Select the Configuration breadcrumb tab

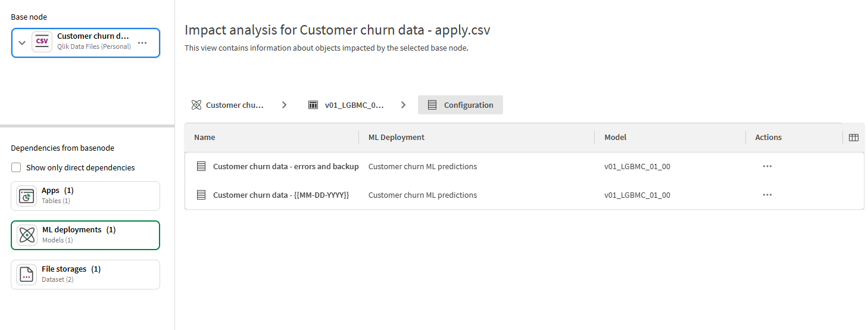point(460,105)
